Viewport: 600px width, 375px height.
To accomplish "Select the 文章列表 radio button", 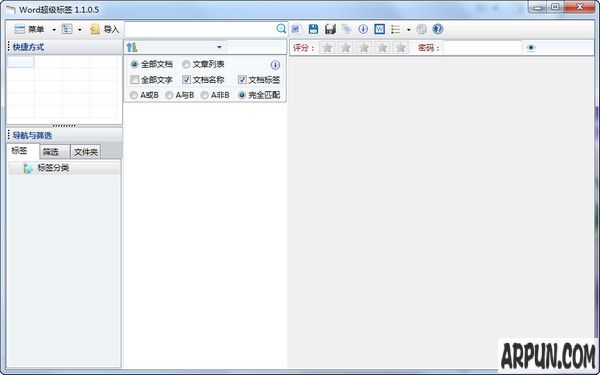I will (203, 64).
